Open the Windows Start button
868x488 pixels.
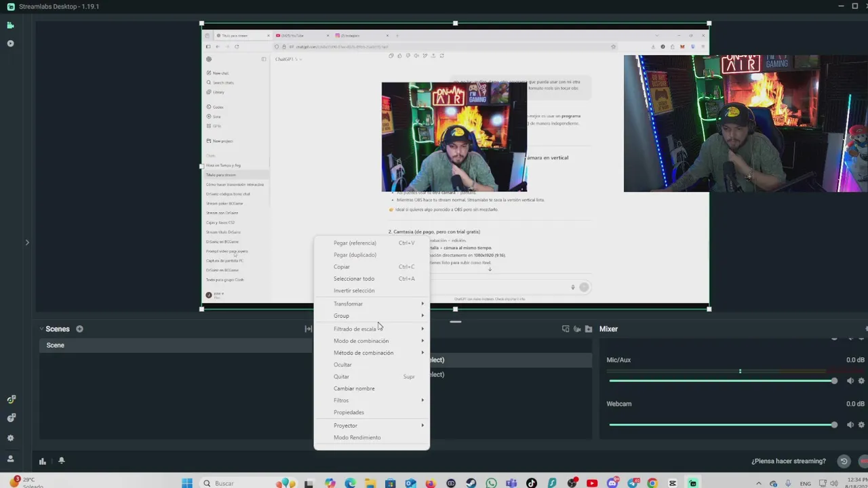[187, 483]
